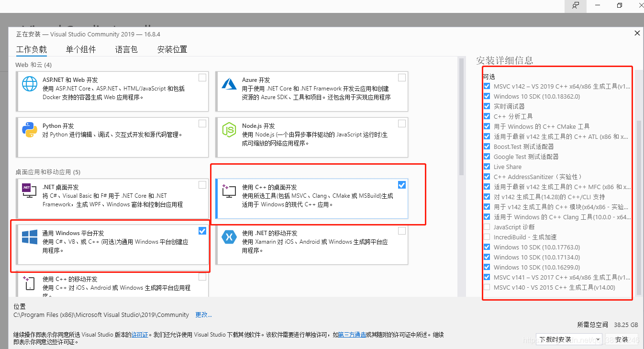
Task: Open the 安装位置 tab
Action: point(172,49)
